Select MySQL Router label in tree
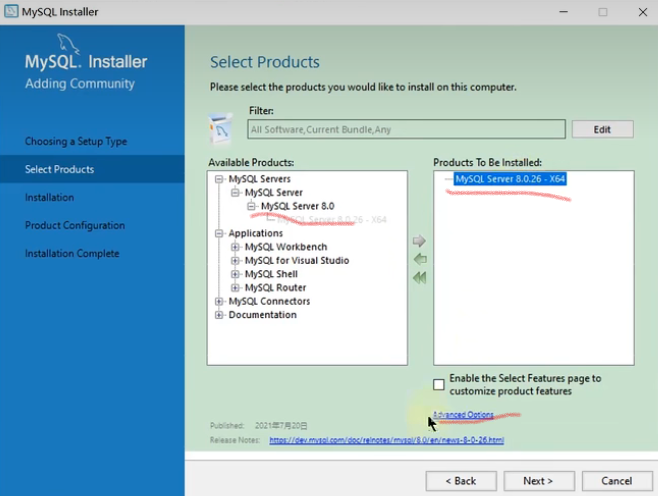This screenshot has height=496, width=658. click(276, 288)
